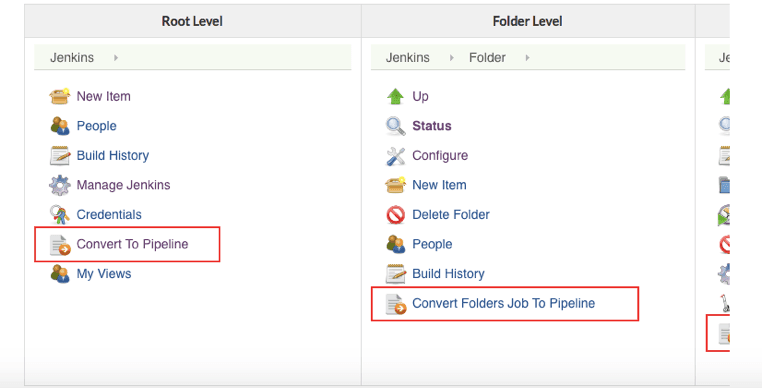The image size is (762, 388).
Task: Click the Manage Jenkins gear icon
Action: (x=60, y=185)
